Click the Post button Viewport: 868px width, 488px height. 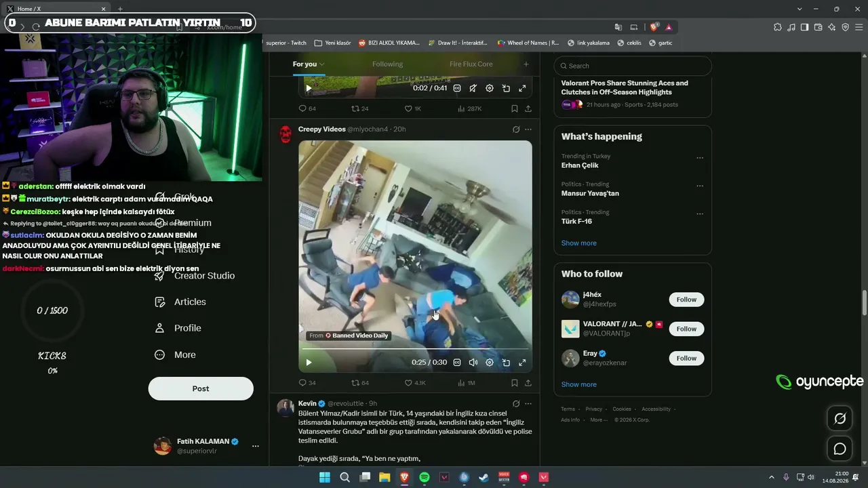click(201, 388)
